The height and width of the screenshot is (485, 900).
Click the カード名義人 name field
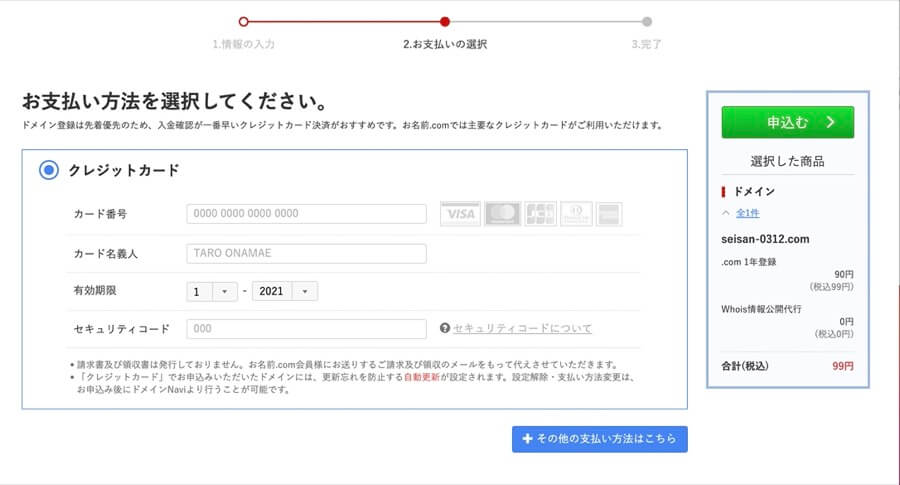pos(306,254)
